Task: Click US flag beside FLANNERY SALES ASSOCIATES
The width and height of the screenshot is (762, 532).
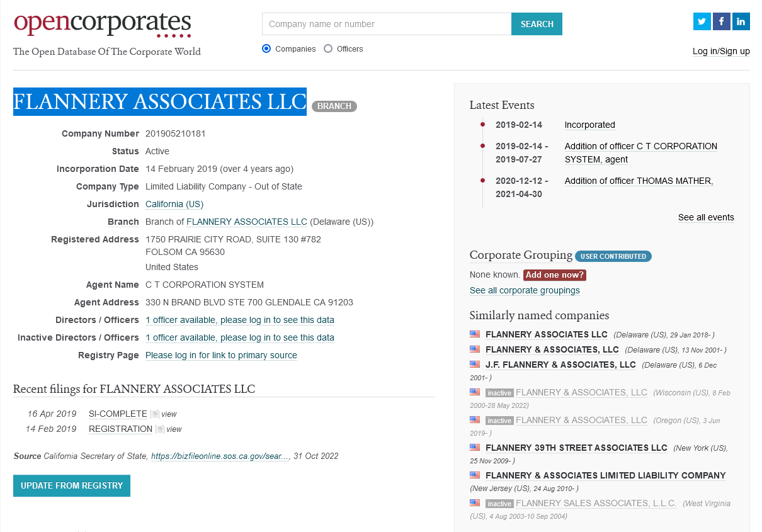Action: click(x=475, y=502)
